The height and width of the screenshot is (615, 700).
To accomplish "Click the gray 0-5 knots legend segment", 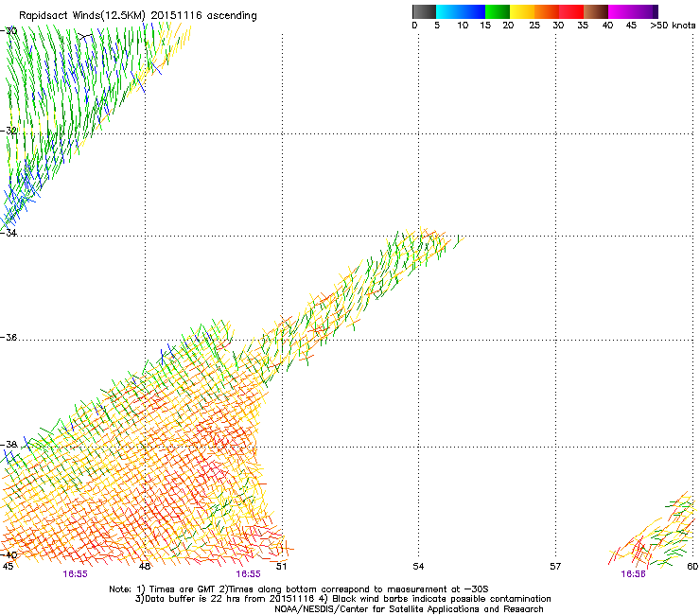I will pos(424,11).
